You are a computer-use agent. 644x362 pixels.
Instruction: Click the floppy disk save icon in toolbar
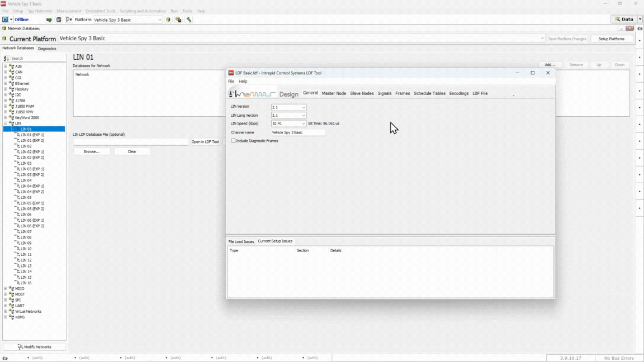tap(59, 20)
